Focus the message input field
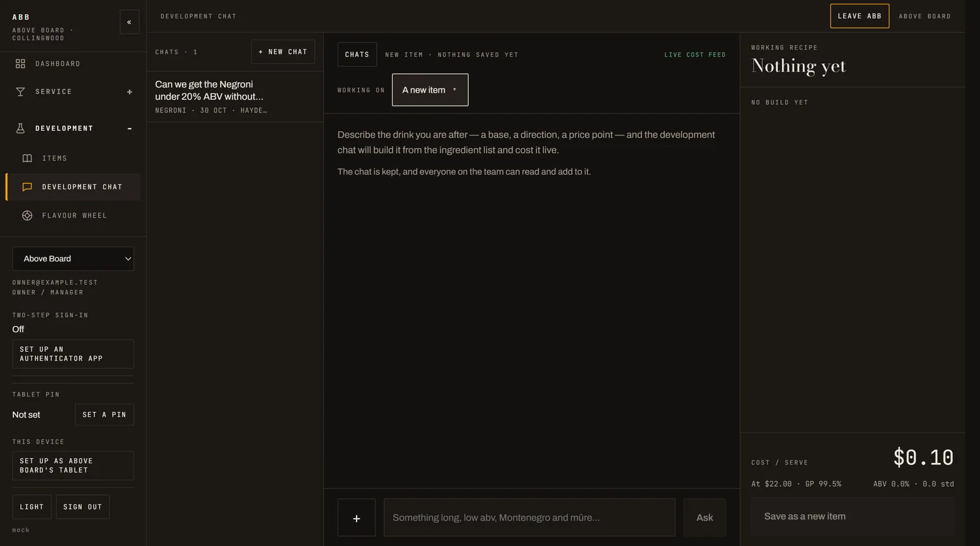The image size is (980, 546). pyautogui.click(x=529, y=518)
